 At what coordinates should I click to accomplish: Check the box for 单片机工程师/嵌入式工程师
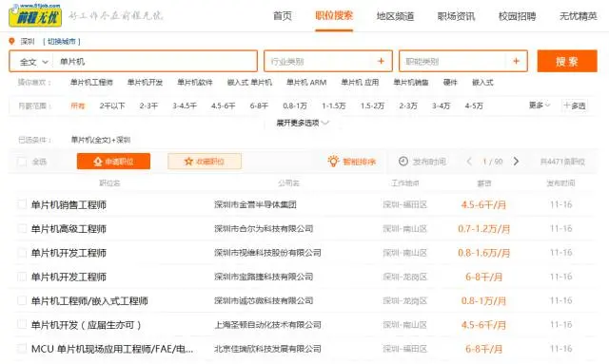tap(22, 300)
